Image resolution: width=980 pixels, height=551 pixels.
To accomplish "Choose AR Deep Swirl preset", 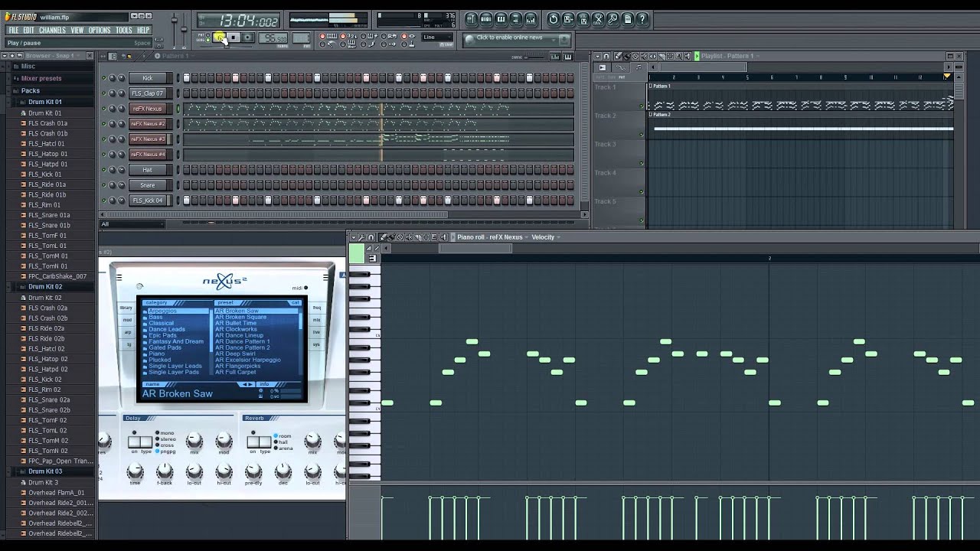I will pyautogui.click(x=235, y=354).
